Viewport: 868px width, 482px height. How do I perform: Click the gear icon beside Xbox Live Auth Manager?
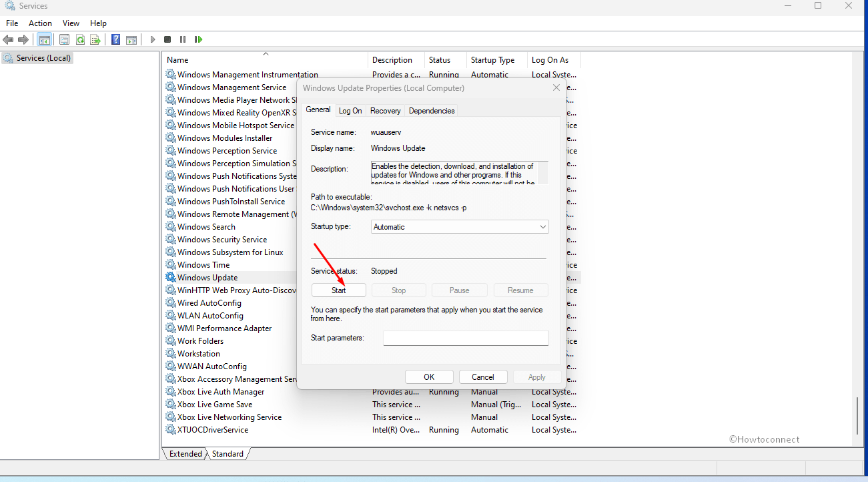(171, 392)
